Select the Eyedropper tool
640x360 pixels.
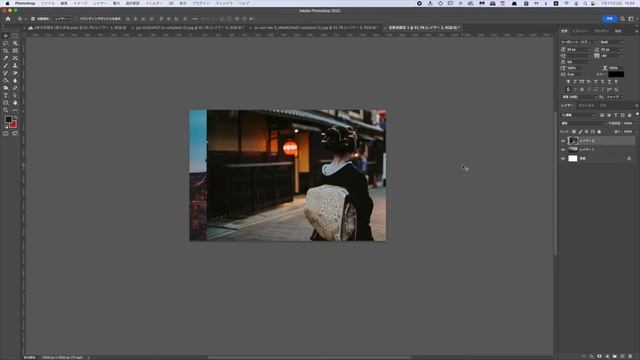[x=6, y=58]
